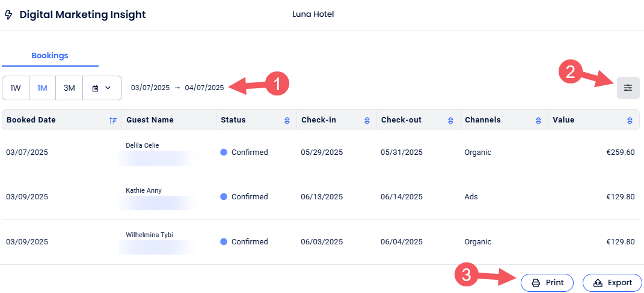644x293 pixels.
Task: Click the Export button
Action: (x=612, y=283)
